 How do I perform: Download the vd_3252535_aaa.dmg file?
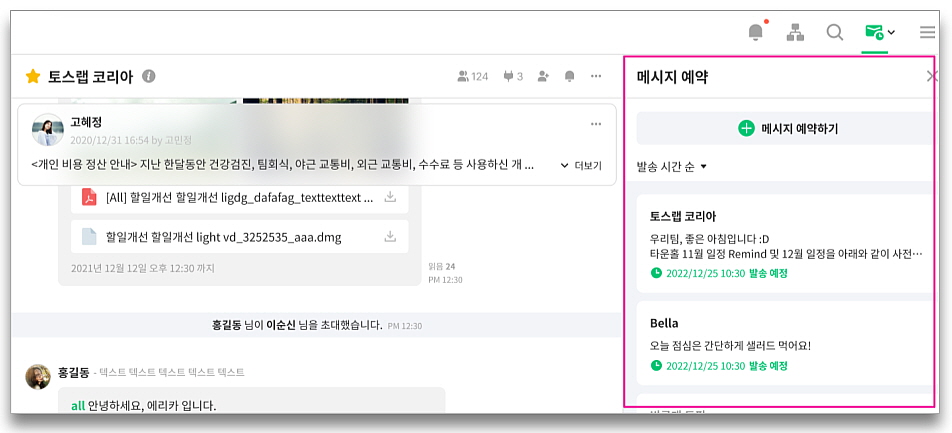tap(390, 236)
